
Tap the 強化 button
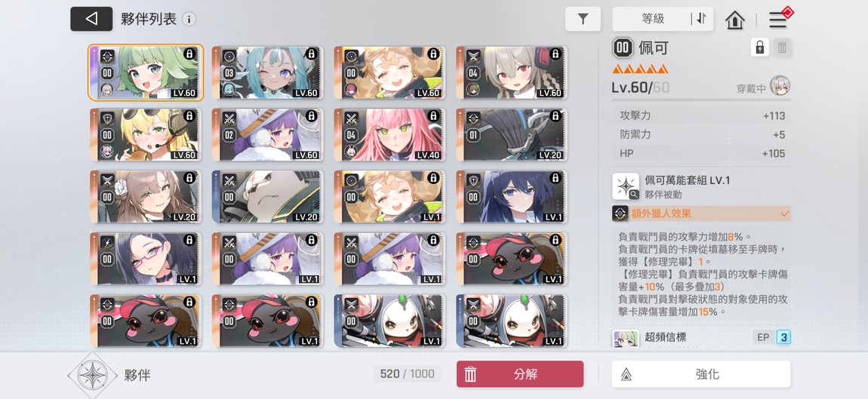[701, 374]
